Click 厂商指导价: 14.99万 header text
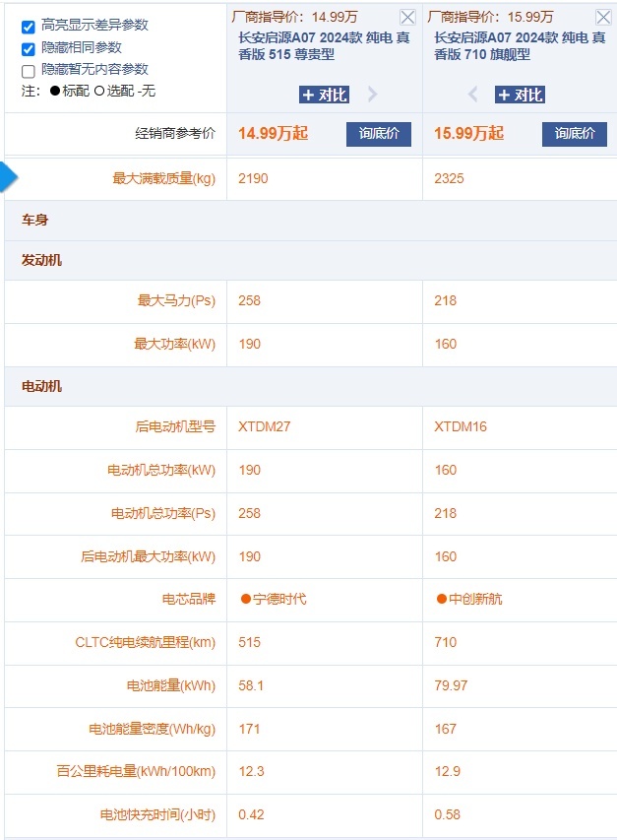The height and width of the screenshot is (840, 617). (295, 17)
